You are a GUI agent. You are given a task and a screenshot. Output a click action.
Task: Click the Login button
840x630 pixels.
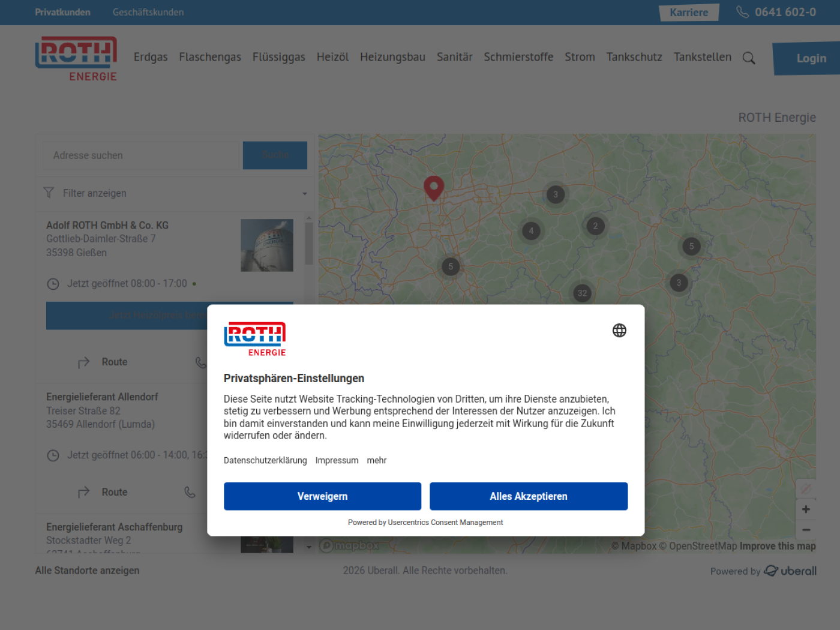[808, 58]
